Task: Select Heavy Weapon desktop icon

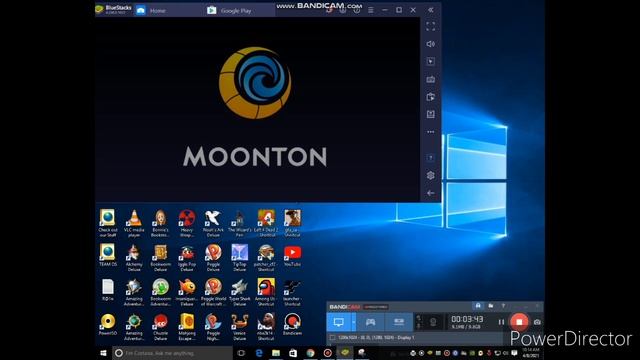Action: point(187,223)
